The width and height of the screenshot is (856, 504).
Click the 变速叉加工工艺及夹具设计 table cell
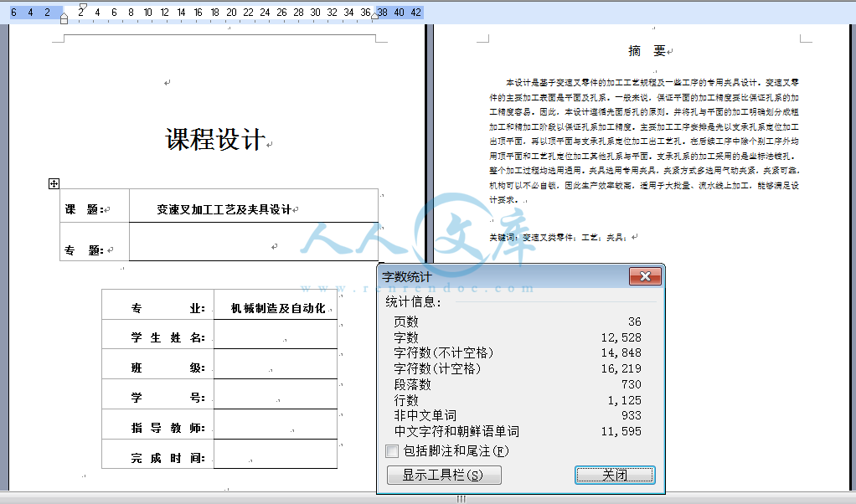[254, 206]
